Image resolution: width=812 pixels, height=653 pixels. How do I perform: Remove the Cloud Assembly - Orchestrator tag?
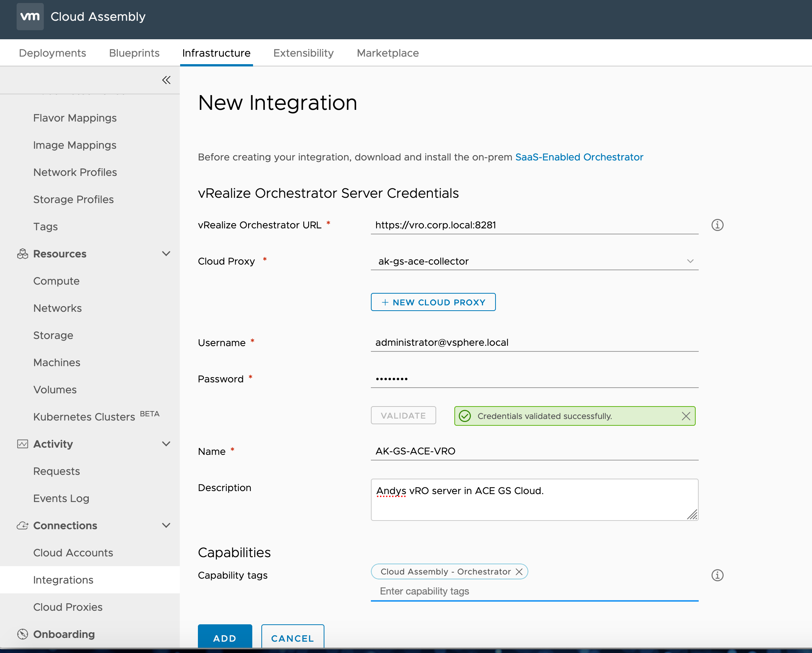(519, 571)
